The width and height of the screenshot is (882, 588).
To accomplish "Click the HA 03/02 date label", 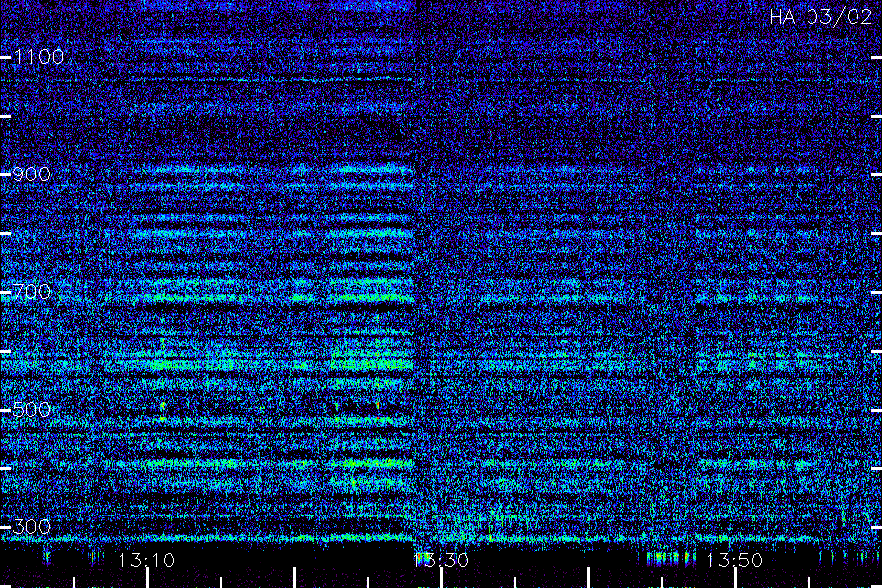I will coord(820,17).
